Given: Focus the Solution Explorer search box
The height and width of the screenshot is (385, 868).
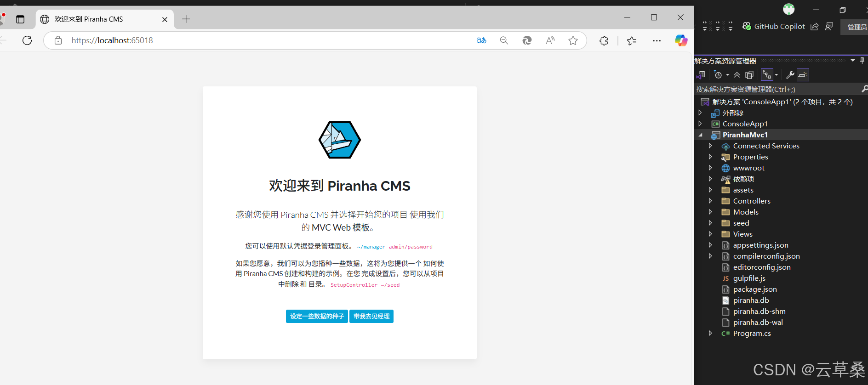Looking at the screenshot, I should pyautogui.click(x=777, y=89).
